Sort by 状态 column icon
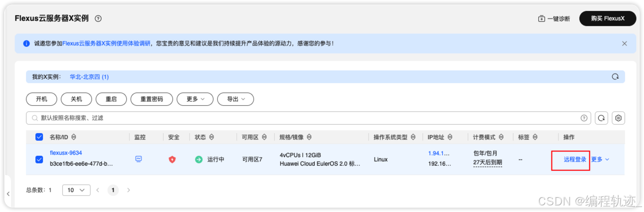Screen dimensions: 644x212 click(212, 137)
